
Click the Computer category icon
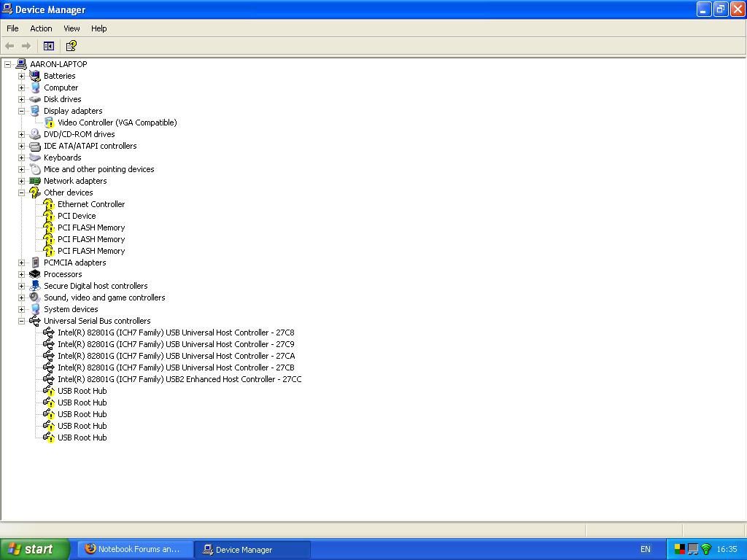tap(35, 87)
